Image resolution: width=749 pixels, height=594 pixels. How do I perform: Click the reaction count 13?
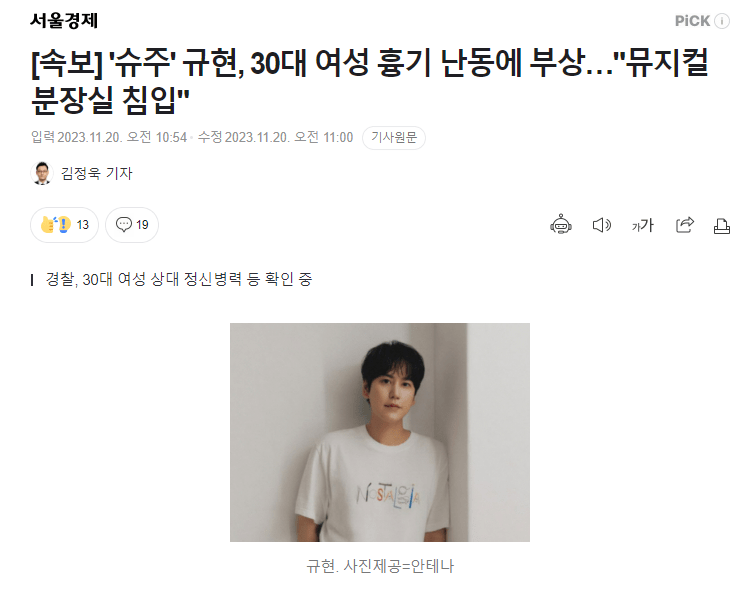coord(83,224)
